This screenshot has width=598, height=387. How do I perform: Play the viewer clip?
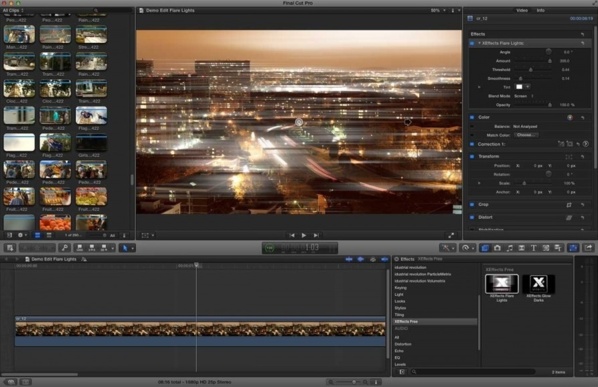tap(304, 235)
